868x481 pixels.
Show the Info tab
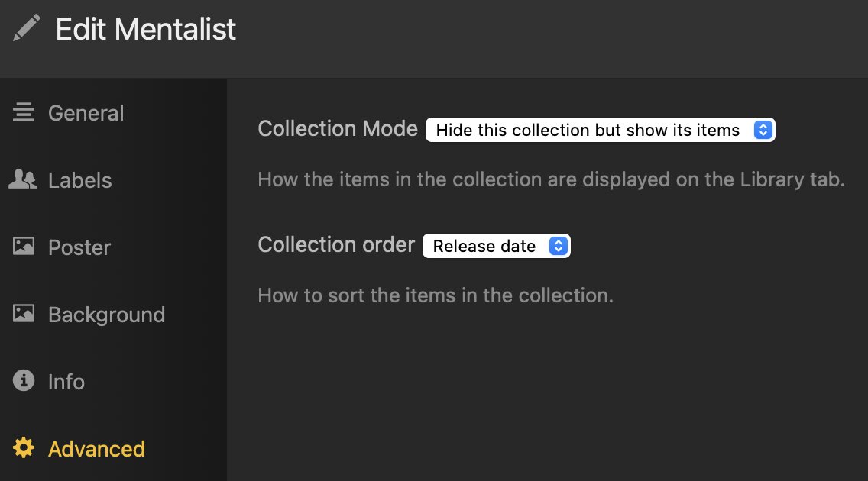(x=66, y=382)
